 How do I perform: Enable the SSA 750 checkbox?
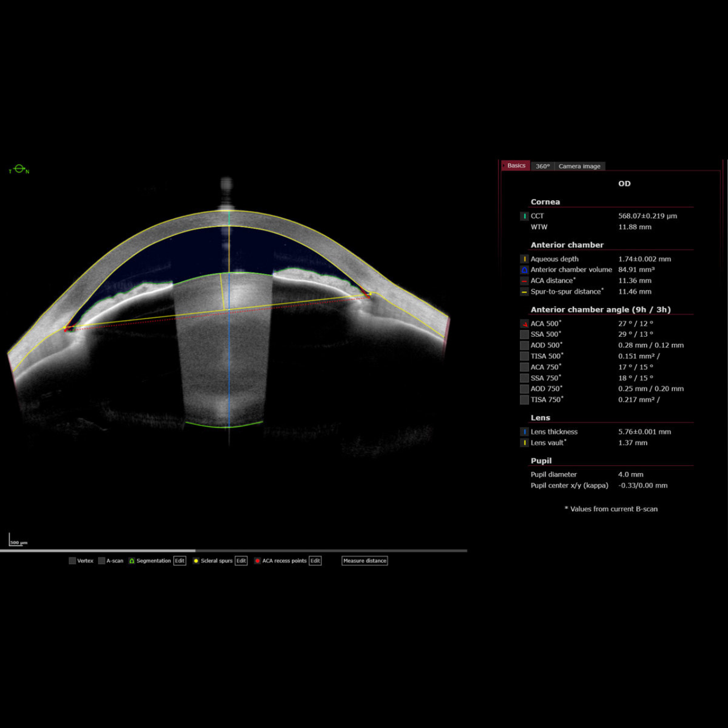[x=524, y=378]
